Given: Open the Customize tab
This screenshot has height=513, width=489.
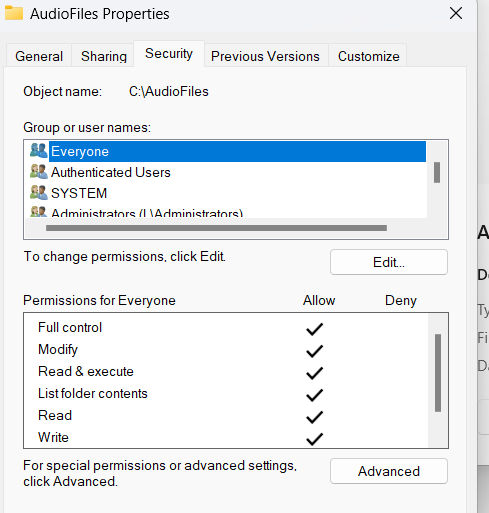Looking at the screenshot, I should pos(368,56).
